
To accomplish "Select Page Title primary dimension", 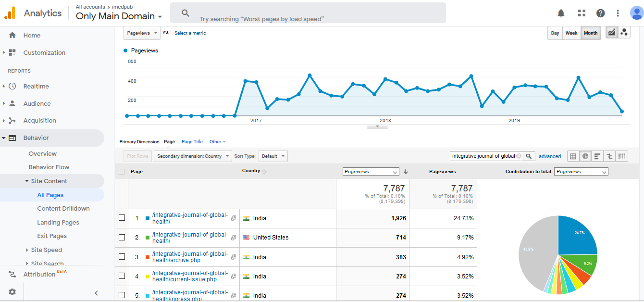I will pos(192,142).
